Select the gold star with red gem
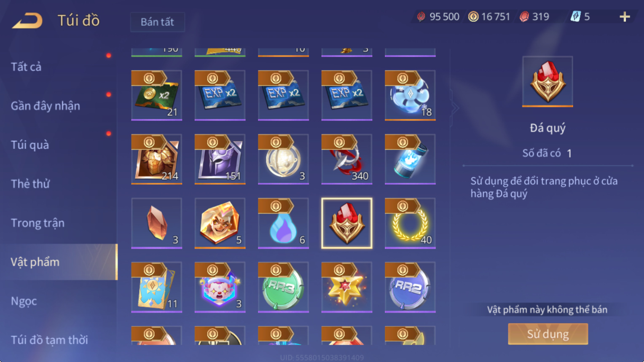Screen dimensions: 644x362 pyautogui.click(x=347, y=287)
